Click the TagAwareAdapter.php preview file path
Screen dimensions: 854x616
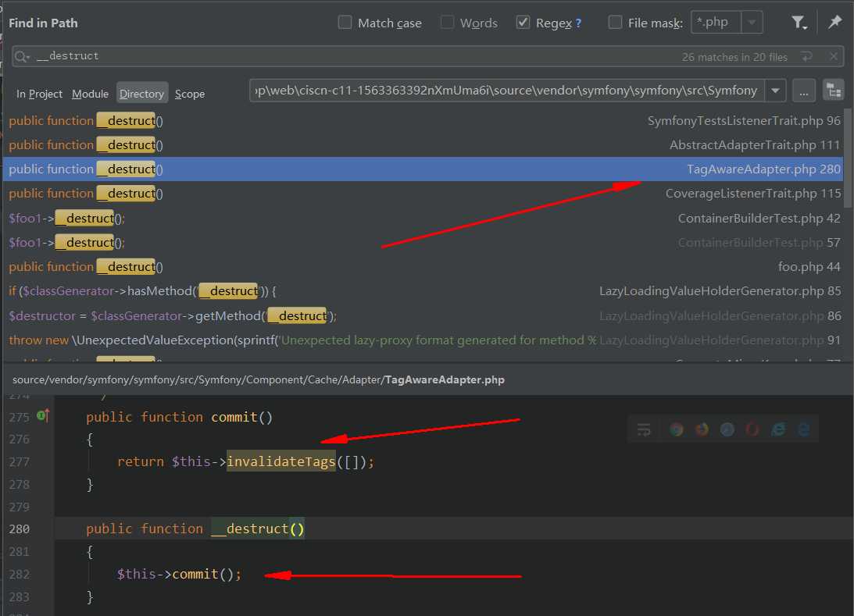click(x=259, y=380)
